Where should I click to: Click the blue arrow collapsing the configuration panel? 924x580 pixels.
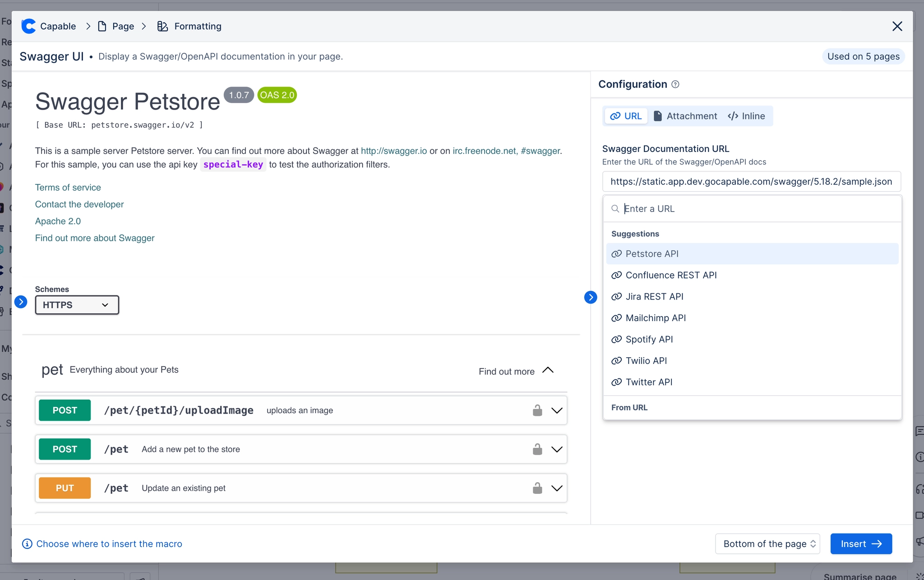point(590,297)
